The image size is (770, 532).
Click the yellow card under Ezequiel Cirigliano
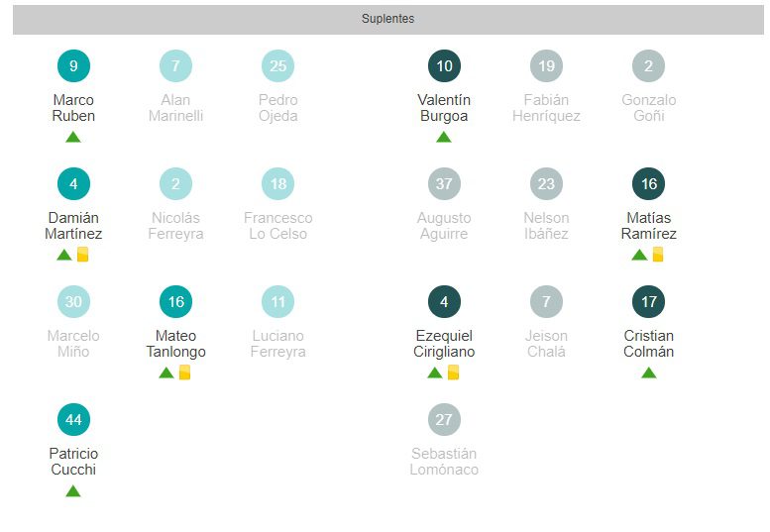(x=454, y=372)
